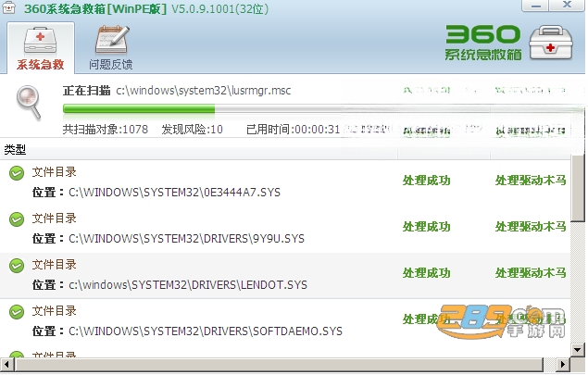This screenshot has width=588, height=375.
Task: Click 处理驱动木马 for LENDOT.SYS row
Action: point(531,272)
